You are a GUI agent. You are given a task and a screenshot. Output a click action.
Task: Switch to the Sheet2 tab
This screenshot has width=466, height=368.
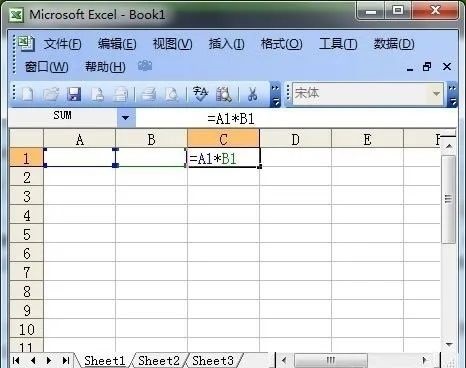[159, 360]
